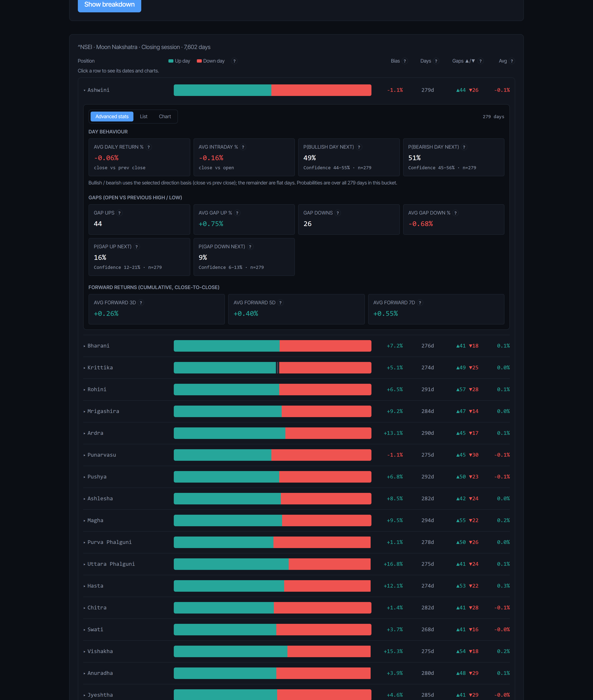The image size is (593, 700).
Task: Open Days column help icon
Action: [436, 61]
